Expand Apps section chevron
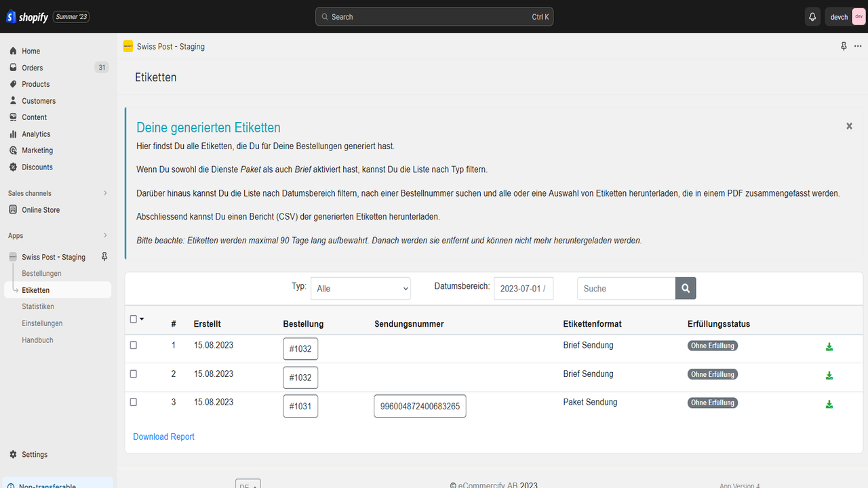This screenshot has height=488, width=868. [105, 236]
